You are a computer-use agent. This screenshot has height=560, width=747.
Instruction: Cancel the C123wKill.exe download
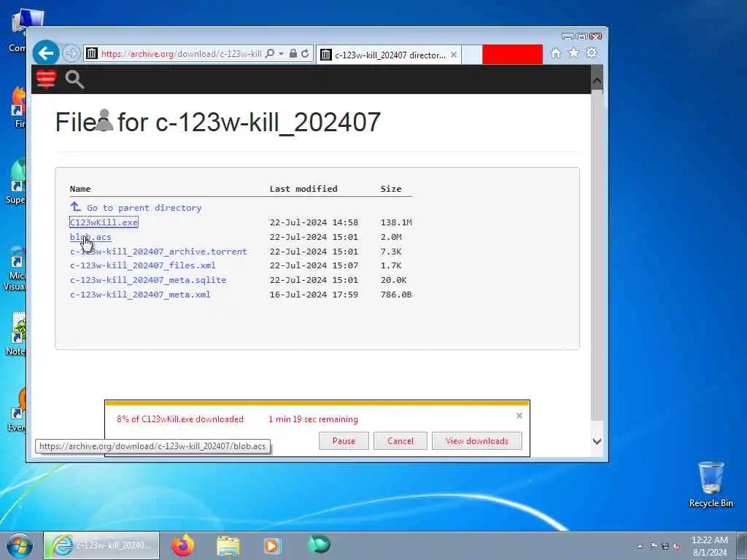pos(400,441)
